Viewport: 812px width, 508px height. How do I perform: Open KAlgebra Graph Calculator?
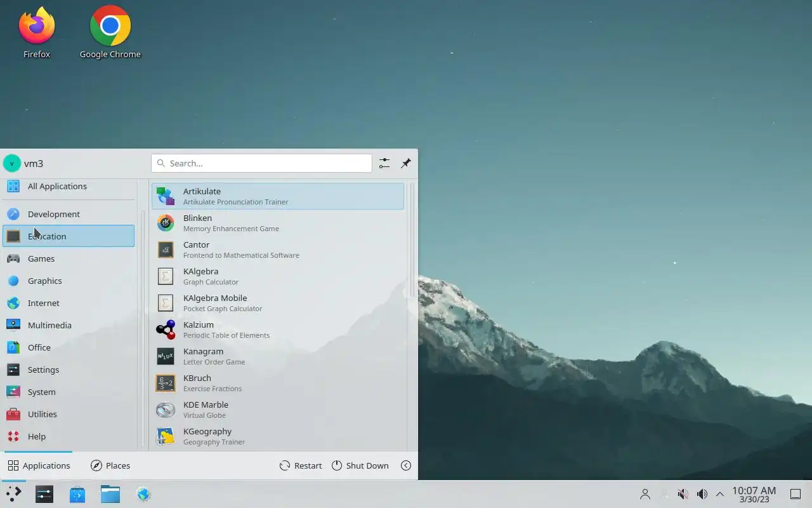(x=278, y=276)
